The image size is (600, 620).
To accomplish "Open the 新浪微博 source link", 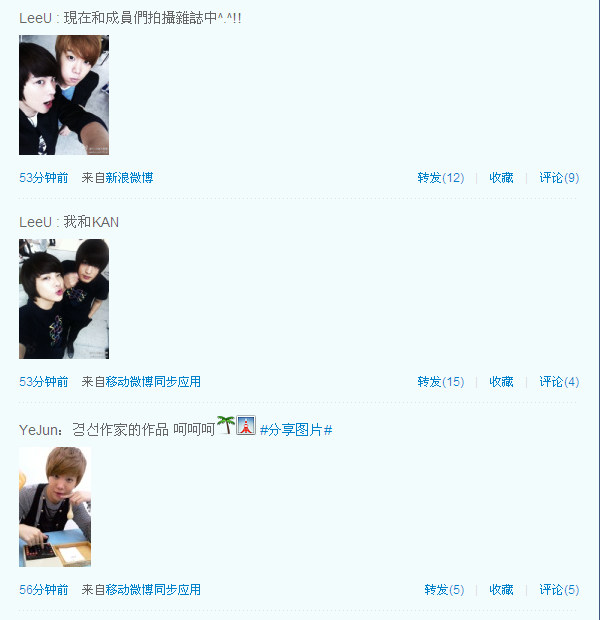I will click(x=129, y=178).
